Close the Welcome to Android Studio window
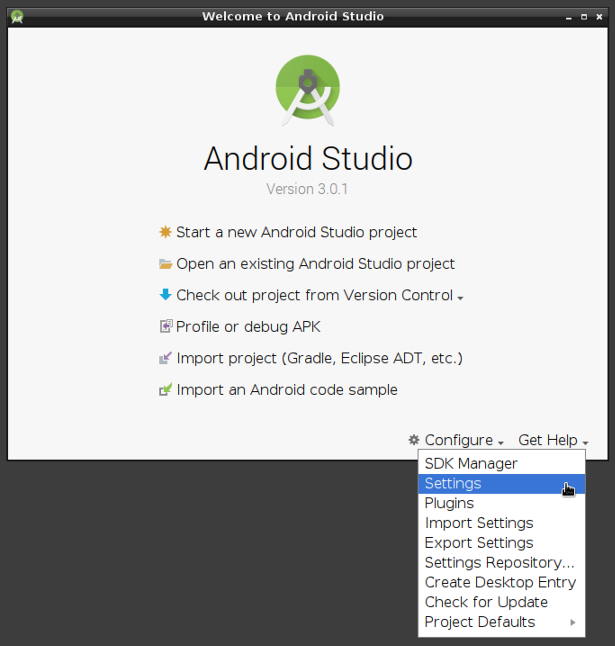This screenshot has height=646, width=615. [599, 17]
